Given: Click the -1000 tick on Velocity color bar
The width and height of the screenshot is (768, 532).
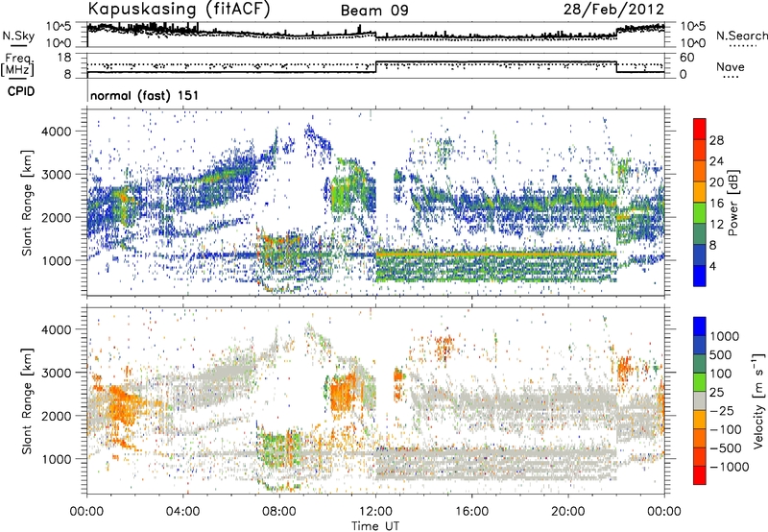Looking at the screenshot, I should (730, 467).
